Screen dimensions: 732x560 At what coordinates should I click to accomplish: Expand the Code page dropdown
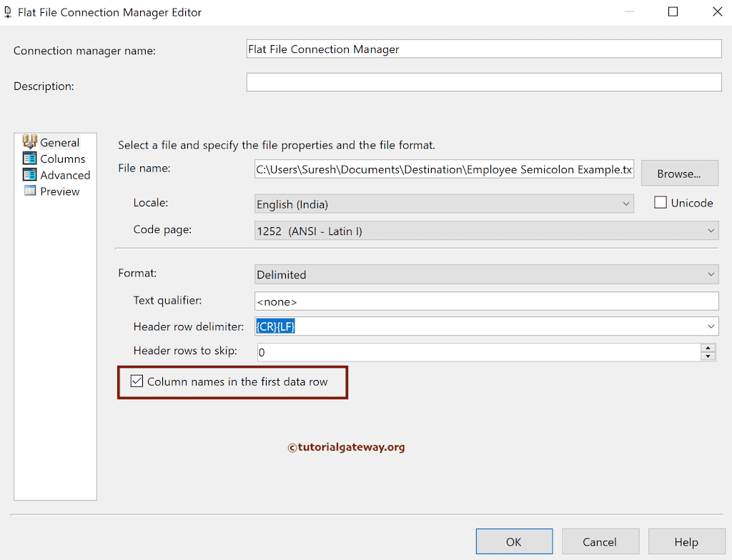coord(711,231)
